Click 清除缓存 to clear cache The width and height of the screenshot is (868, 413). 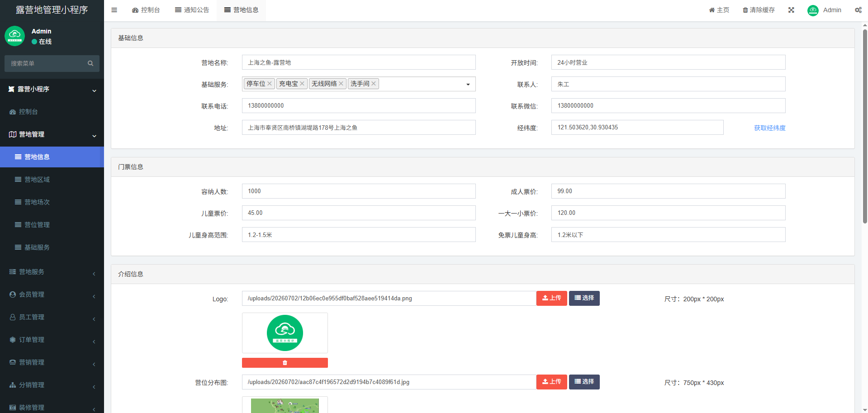[x=759, y=10]
